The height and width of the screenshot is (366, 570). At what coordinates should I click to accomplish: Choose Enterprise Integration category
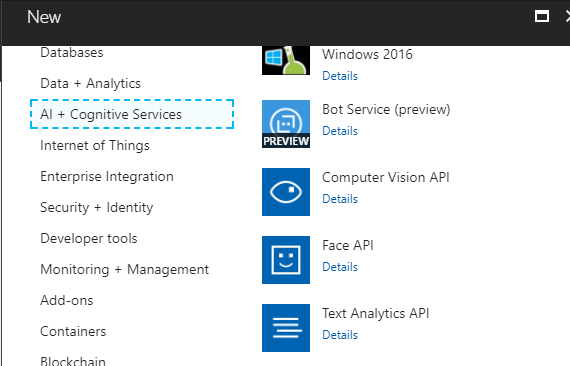[x=107, y=177]
